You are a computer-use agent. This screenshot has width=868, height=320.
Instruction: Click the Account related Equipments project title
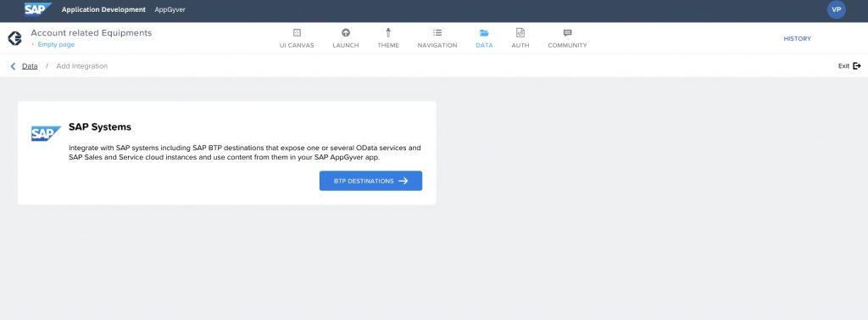pos(92,33)
